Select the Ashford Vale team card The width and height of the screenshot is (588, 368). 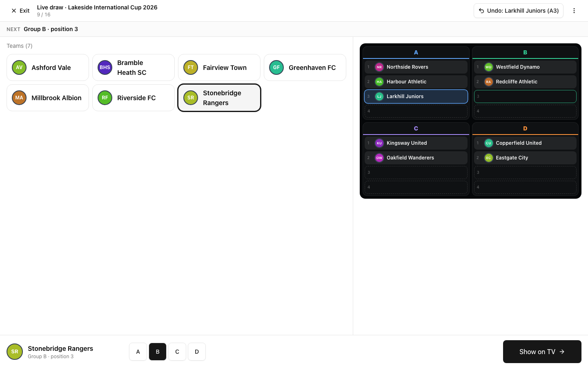[x=48, y=67]
